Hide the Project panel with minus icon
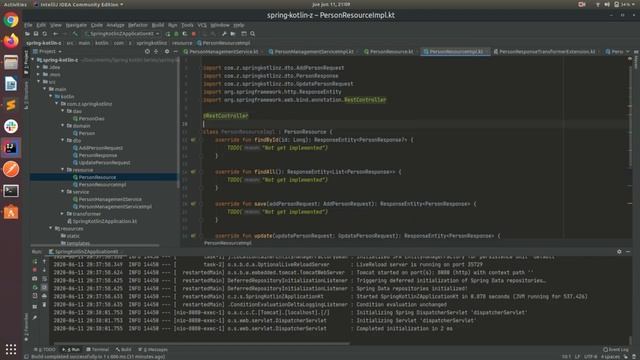Image resolution: width=640 pixels, height=360 pixels. 176,52
